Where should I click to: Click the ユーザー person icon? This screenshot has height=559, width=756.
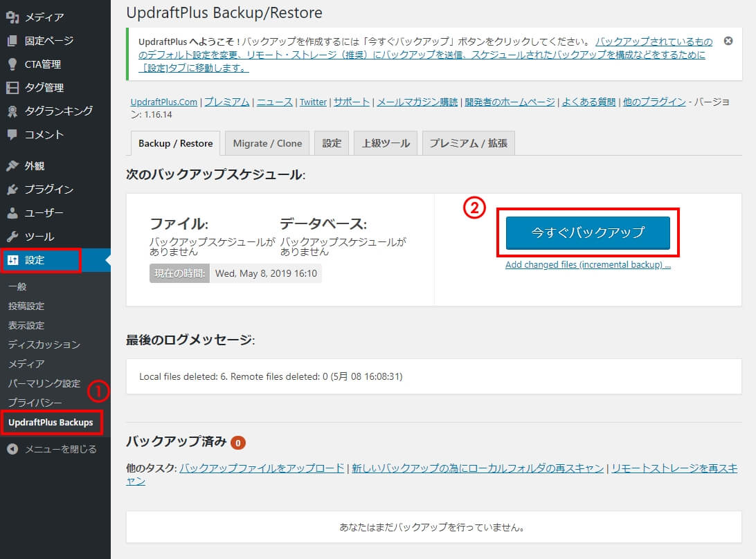(12, 213)
